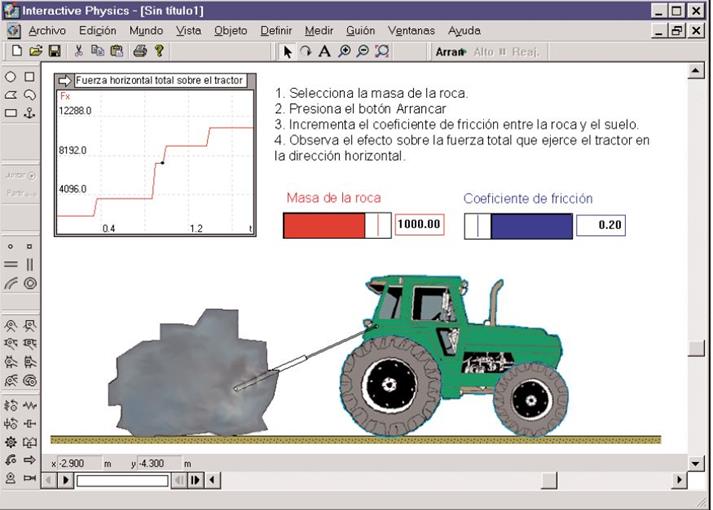713x510 pixels.
Task: Click the blue Coeficiente de fricción slider
Action: 518,226
